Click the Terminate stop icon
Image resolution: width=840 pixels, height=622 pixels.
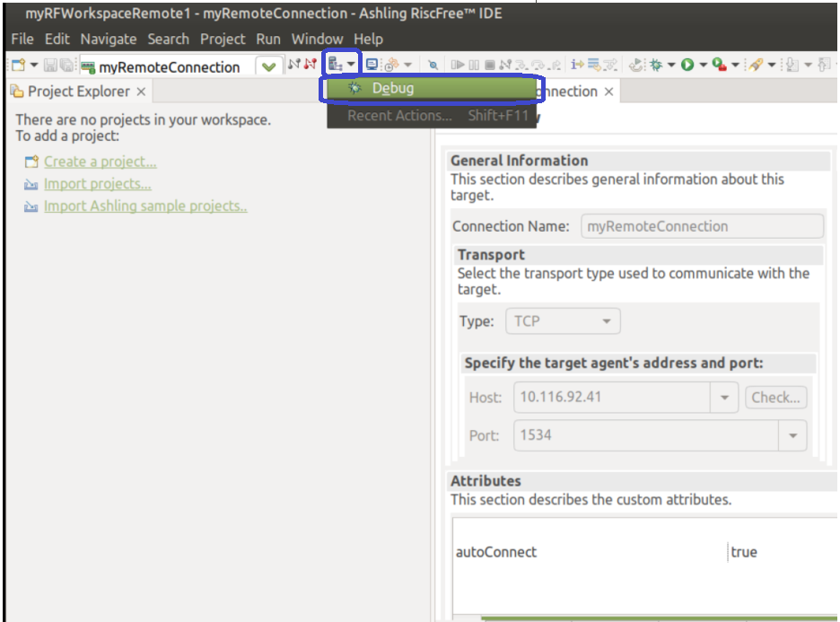click(490, 66)
